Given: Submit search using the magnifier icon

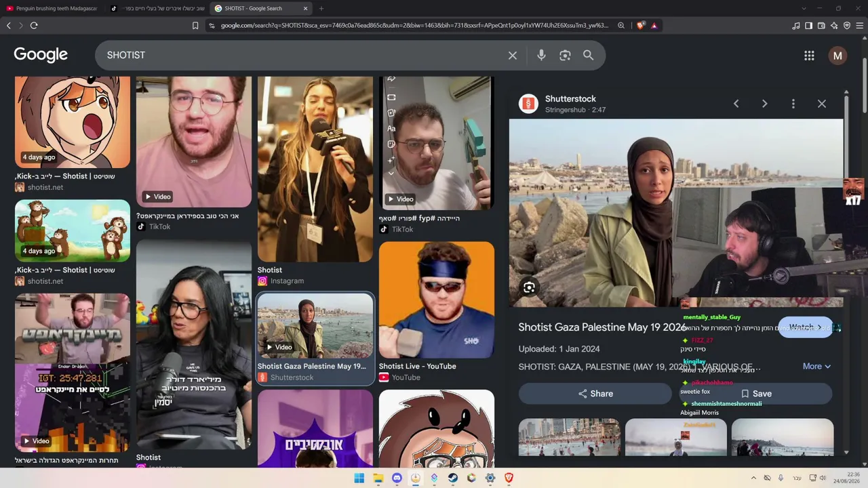Looking at the screenshot, I should pyautogui.click(x=589, y=56).
